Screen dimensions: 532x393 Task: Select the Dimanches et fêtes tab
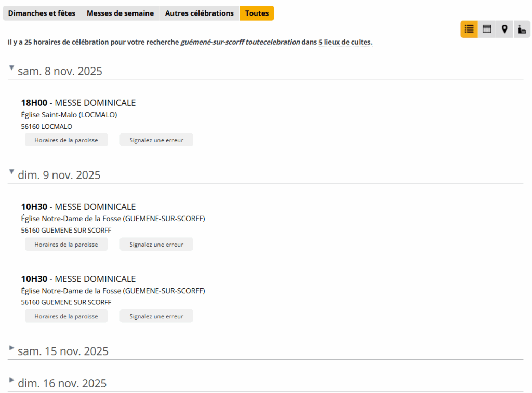coord(42,13)
